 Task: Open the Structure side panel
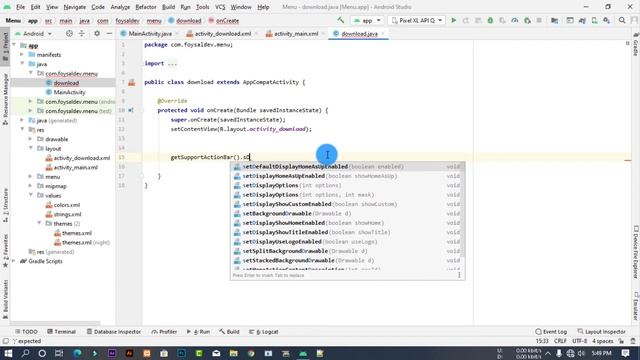[5, 205]
